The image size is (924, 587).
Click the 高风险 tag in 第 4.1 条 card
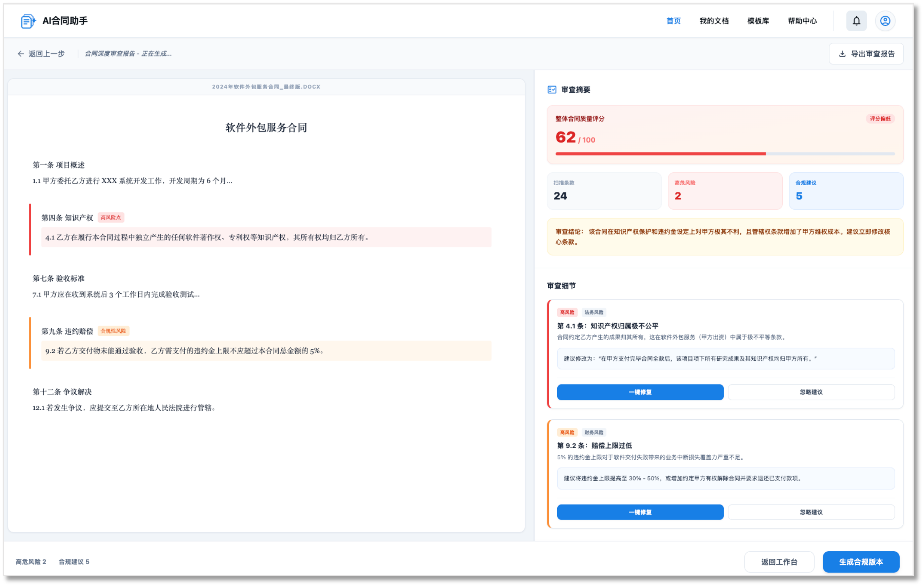tap(567, 313)
